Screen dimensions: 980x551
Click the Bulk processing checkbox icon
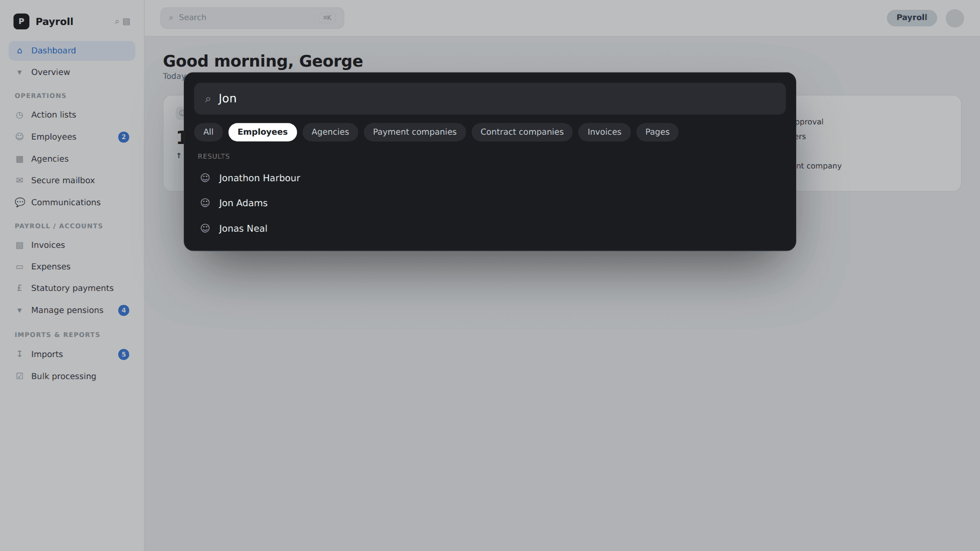[x=20, y=376]
